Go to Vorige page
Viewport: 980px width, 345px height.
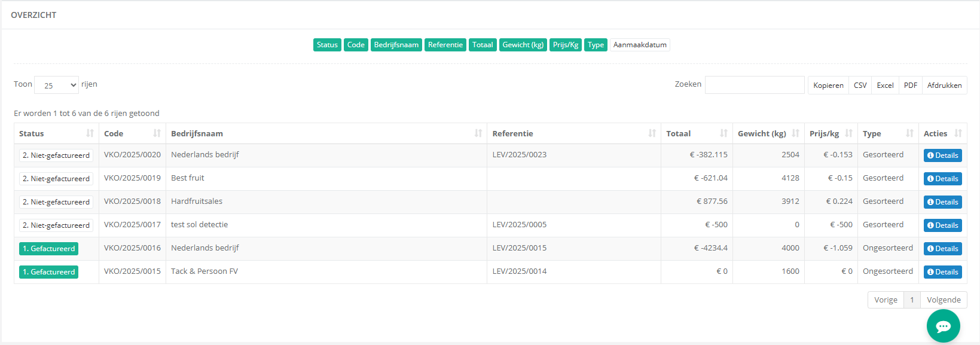886,300
